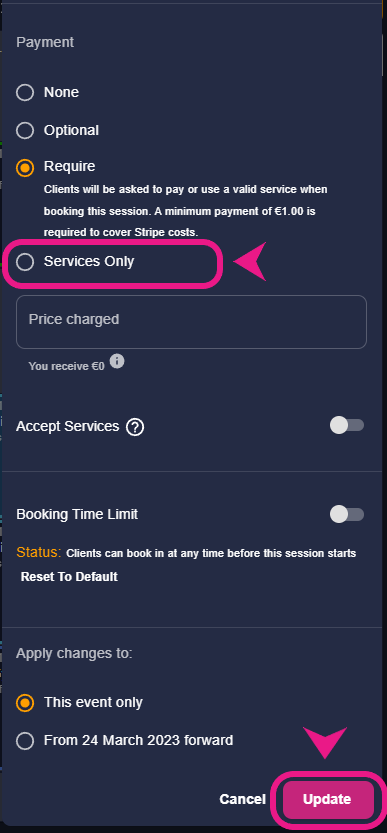Click the Accept Services label
Image resolution: width=387 pixels, height=833 pixels.
coord(68,426)
